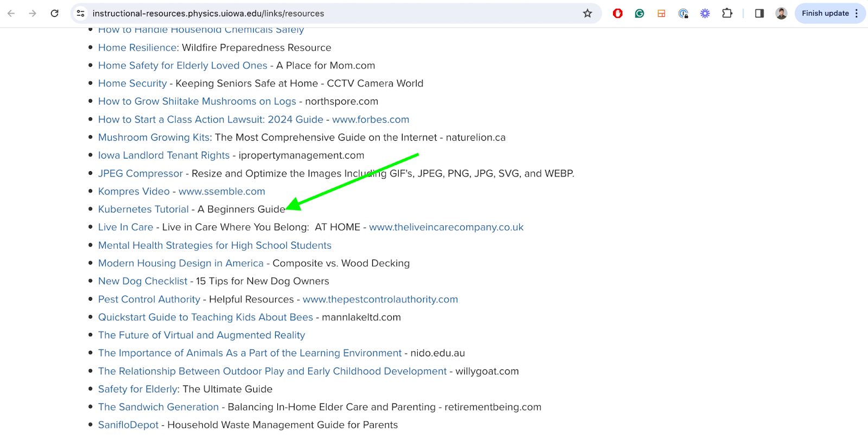Open The Sandwich Generation link

coord(158,407)
